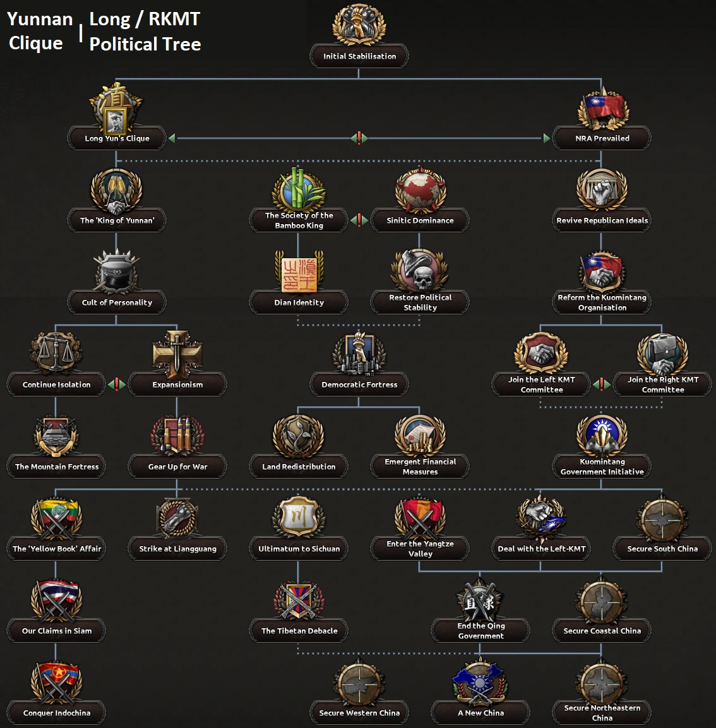716x728 pixels.
Task: Click the 'Ultimatum to Sichuan' label
Action: (299, 548)
